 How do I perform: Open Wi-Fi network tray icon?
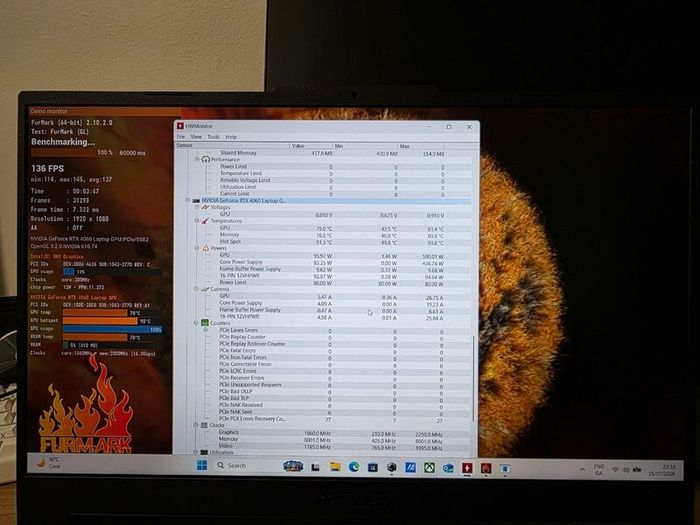[x=615, y=470]
